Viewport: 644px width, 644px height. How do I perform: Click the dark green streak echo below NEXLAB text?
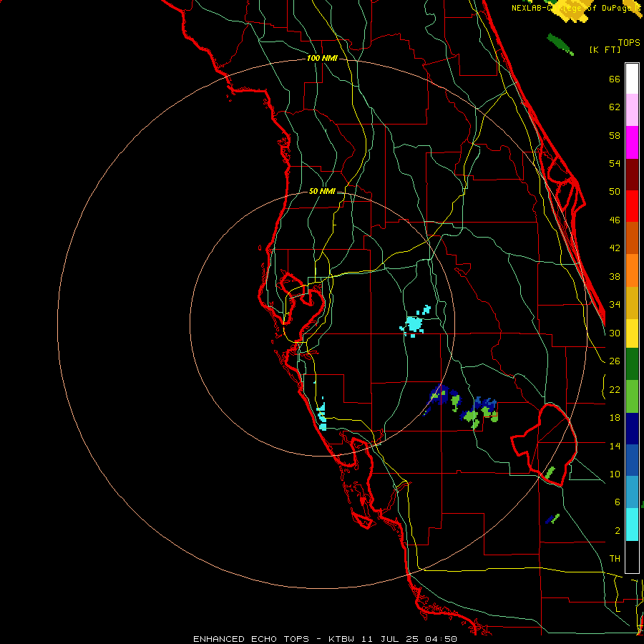click(x=560, y=45)
